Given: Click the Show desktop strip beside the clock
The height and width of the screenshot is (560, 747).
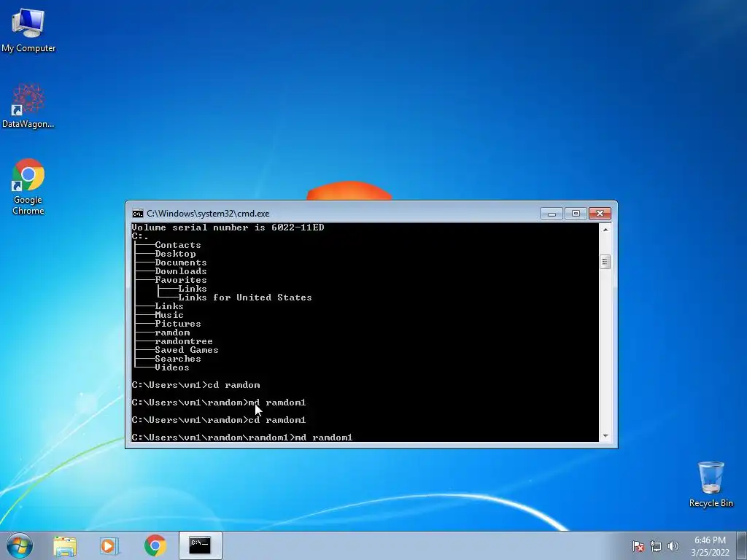Looking at the screenshot, I should click(x=742, y=545).
